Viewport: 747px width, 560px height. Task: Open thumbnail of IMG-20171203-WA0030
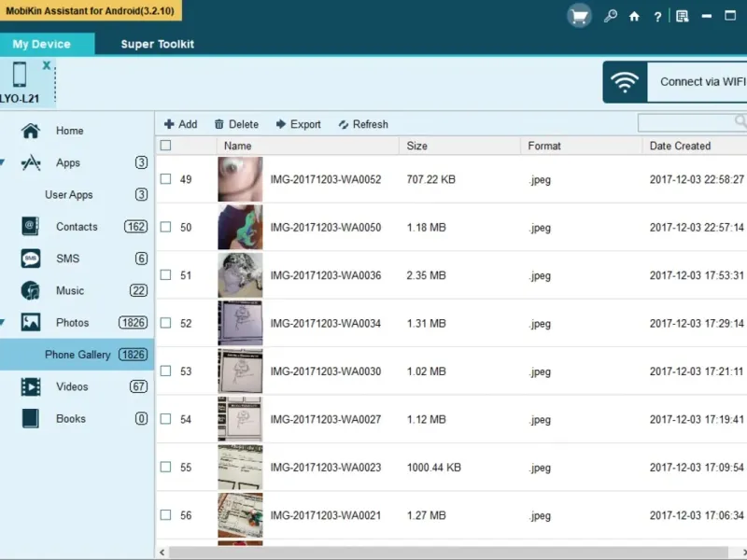(x=240, y=371)
